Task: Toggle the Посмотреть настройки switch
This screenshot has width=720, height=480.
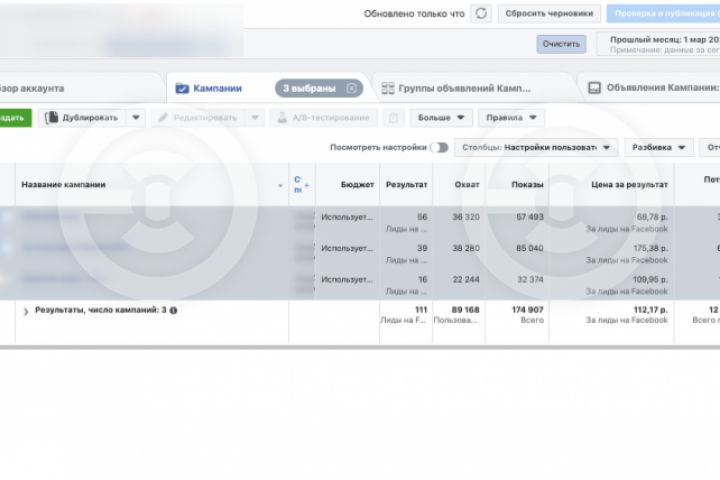Action: (439, 147)
